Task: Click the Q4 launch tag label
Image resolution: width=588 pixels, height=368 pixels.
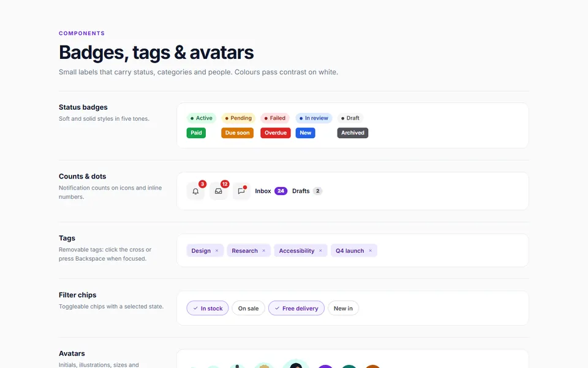Action: pyautogui.click(x=350, y=251)
